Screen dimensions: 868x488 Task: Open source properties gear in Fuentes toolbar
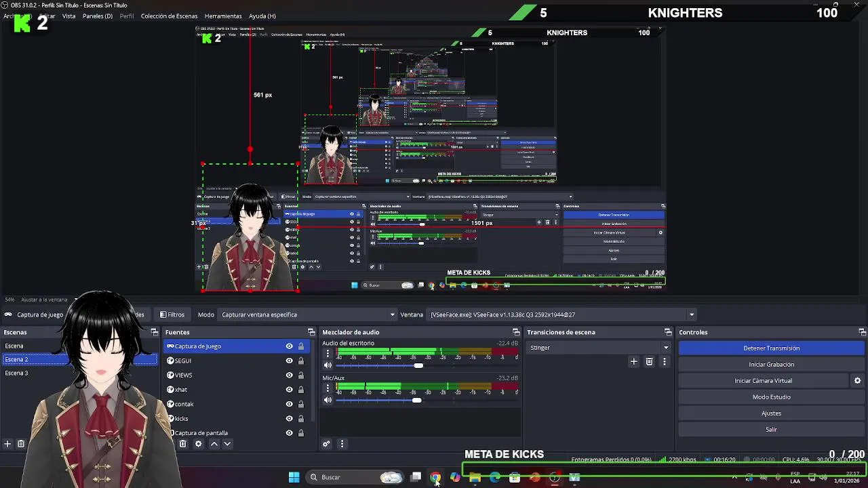[x=198, y=444]
